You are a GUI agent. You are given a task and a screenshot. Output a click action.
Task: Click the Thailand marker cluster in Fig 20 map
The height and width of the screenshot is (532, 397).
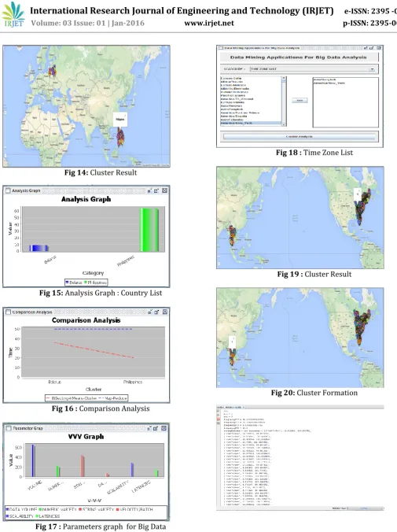[x=232, y=357]
